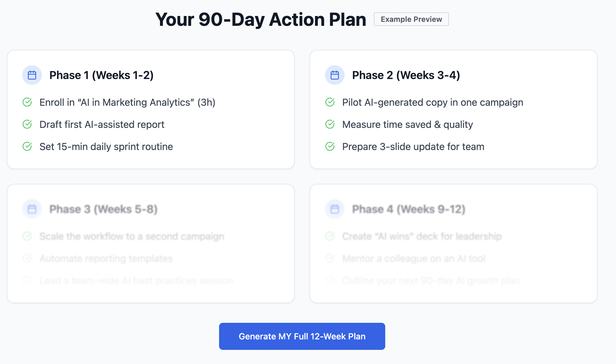This screenshot has height=364, width=616.
Task: Click the Phase 2 calendar icon
Action: coord(335,75)
